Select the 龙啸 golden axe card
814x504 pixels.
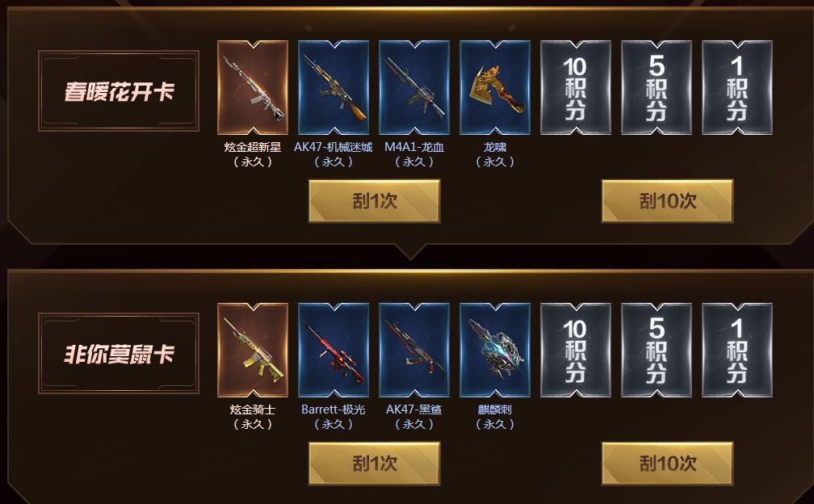(x=495, y=88)
